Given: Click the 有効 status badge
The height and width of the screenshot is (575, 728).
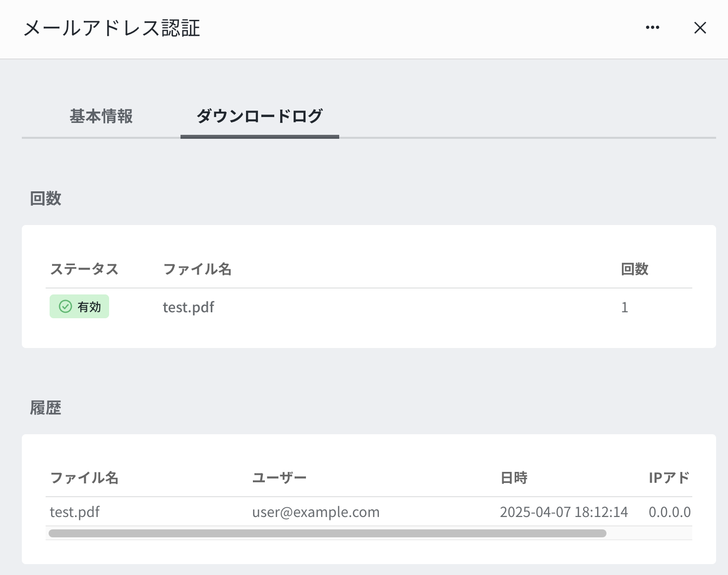Looking at the screenshot, I should 79,307.
